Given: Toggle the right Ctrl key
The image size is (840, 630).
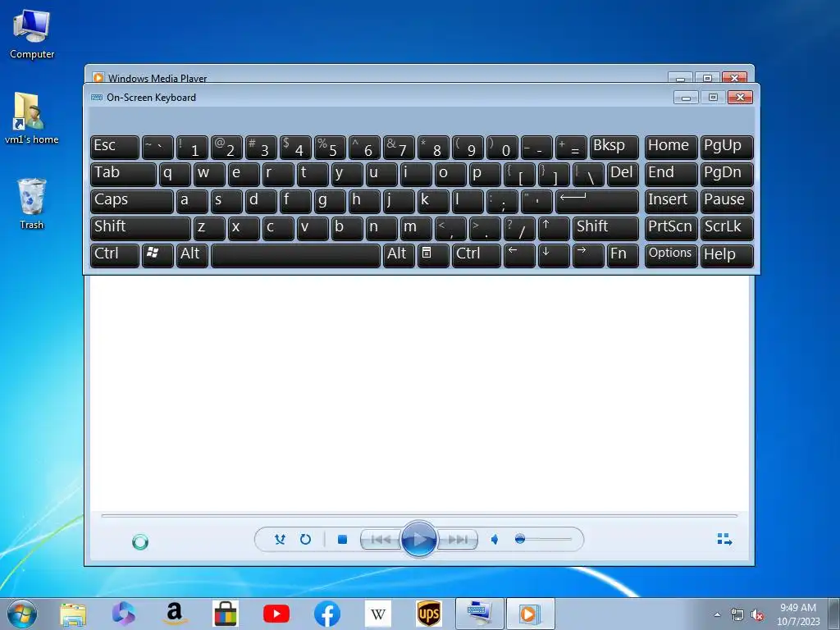Looking at the screenshot, I should 477,256.
